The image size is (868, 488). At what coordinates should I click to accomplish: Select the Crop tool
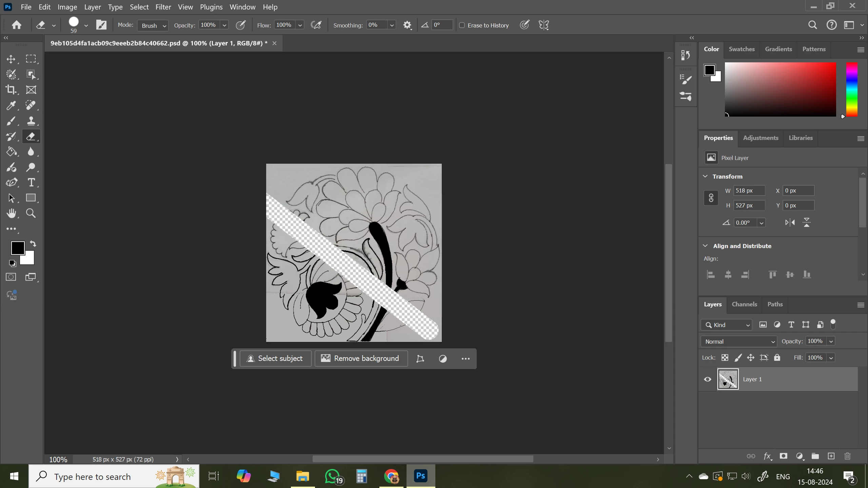(x=11, y=90)
